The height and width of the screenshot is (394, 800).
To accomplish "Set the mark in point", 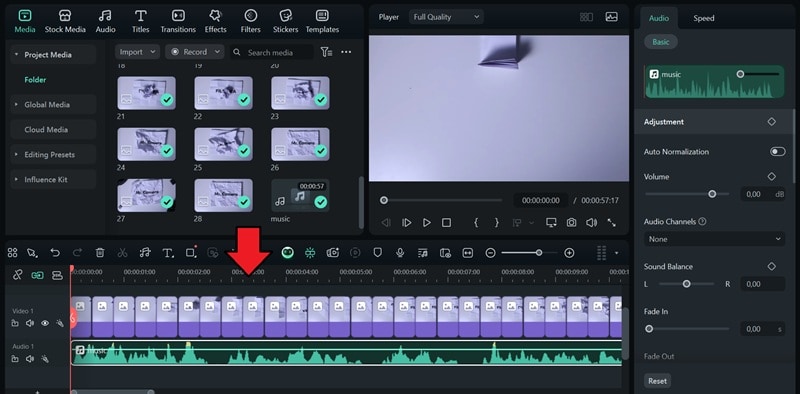I will [476, 223].
